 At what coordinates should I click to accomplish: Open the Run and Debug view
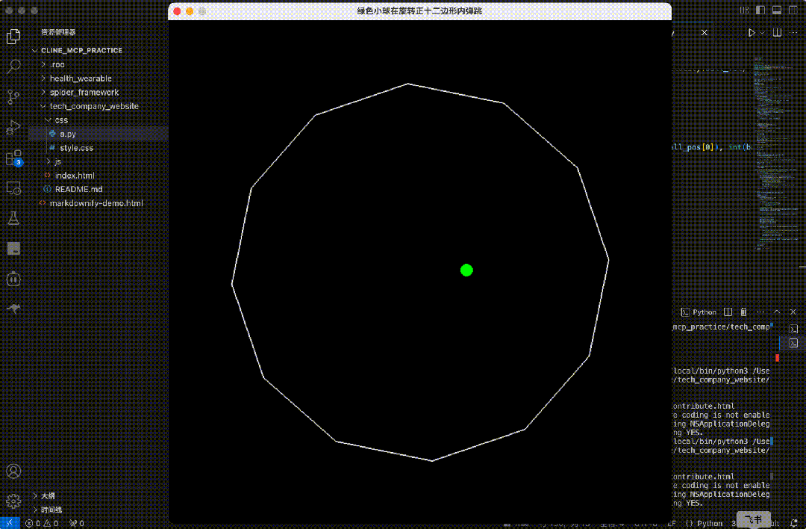click(14, 127)
